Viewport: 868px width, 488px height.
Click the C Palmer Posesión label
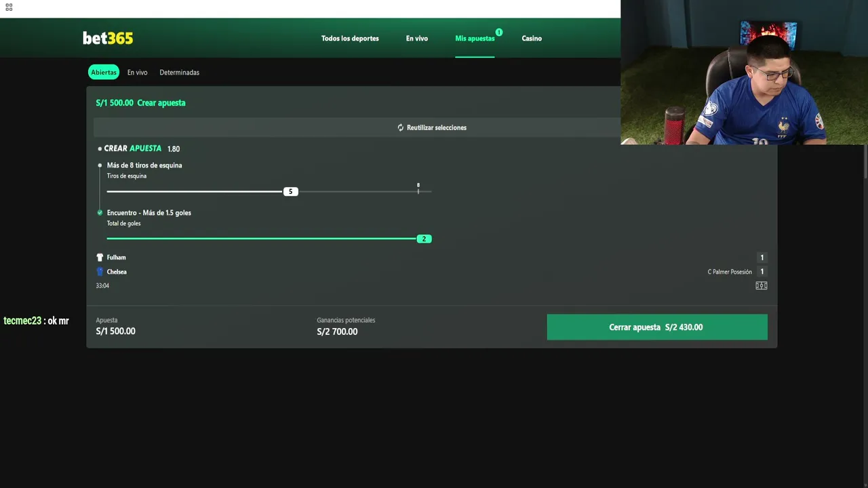point(730,272)
